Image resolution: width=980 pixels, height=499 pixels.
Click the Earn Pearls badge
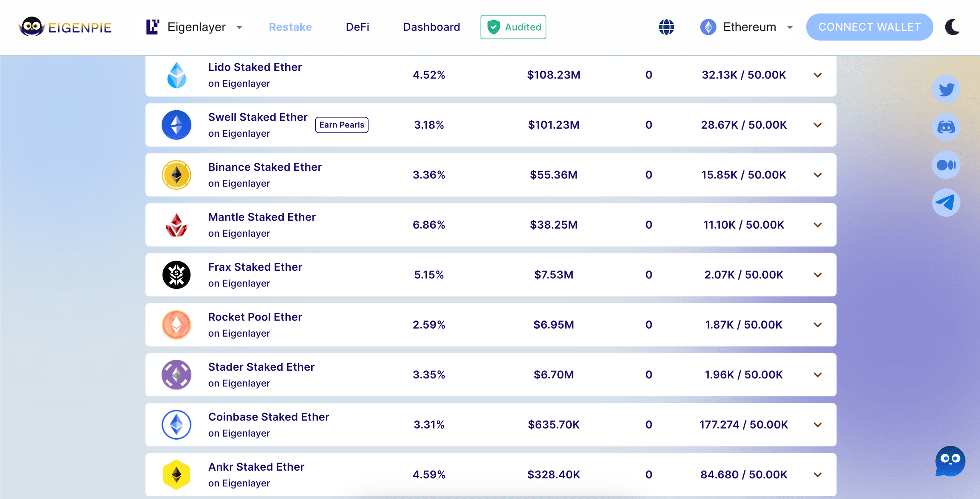[341, 125]
